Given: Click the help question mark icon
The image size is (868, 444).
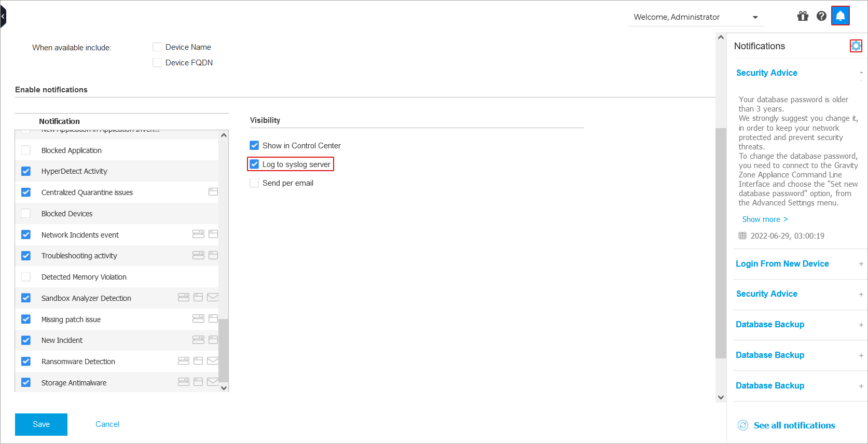Looking at the screenshot, I should coord(821,16).
